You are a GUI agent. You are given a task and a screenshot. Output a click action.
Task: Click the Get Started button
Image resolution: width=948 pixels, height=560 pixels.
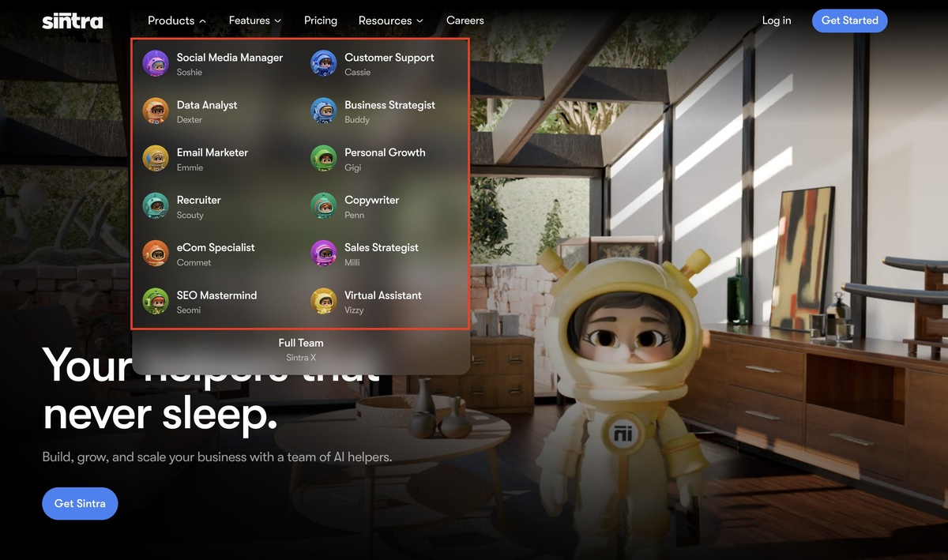click(x=850, y=21)
